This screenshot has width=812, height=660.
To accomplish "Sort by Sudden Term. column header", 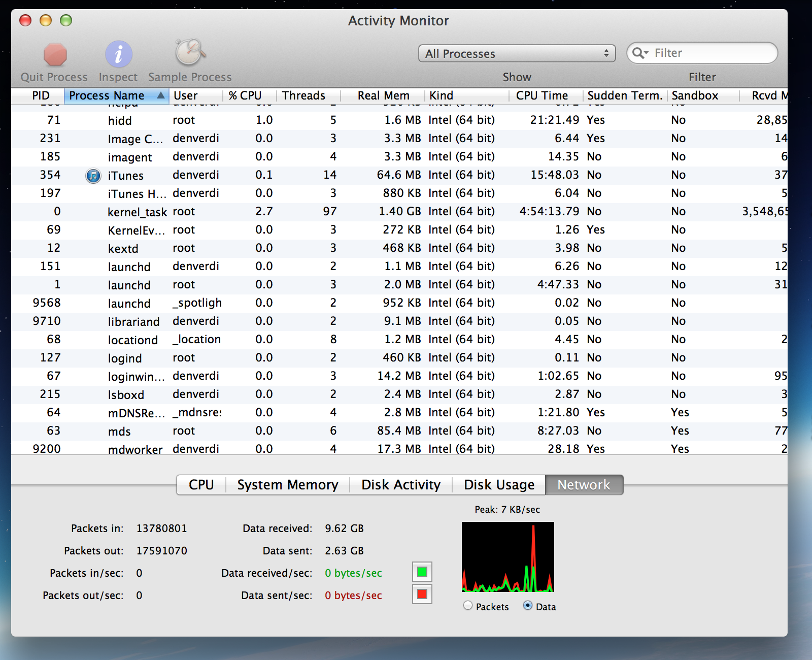I will coord(625,95).
